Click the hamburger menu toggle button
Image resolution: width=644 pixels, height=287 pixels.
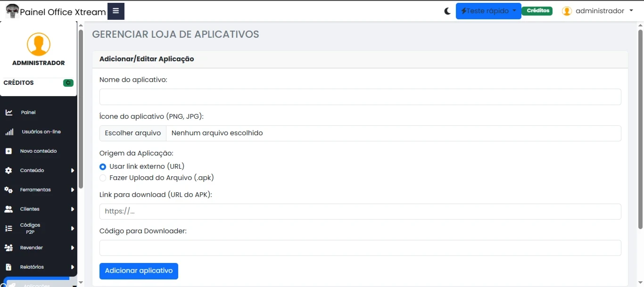point(116,11)
